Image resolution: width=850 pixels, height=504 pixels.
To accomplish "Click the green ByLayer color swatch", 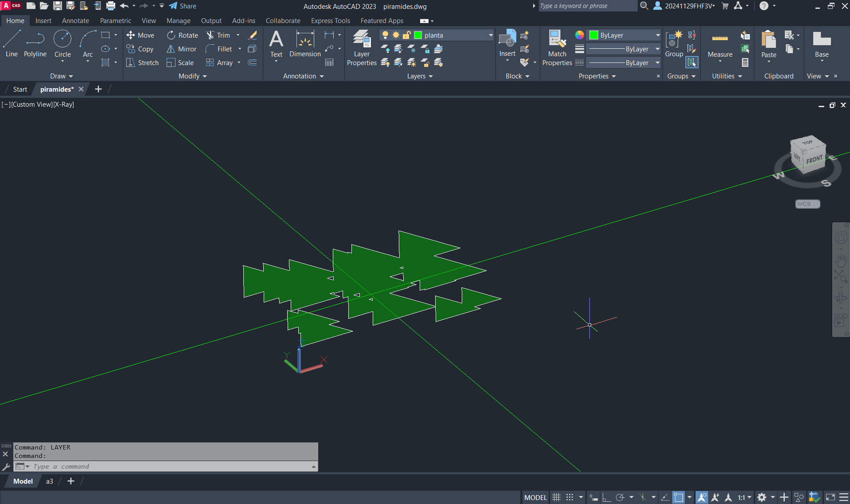I will [594, 35].
